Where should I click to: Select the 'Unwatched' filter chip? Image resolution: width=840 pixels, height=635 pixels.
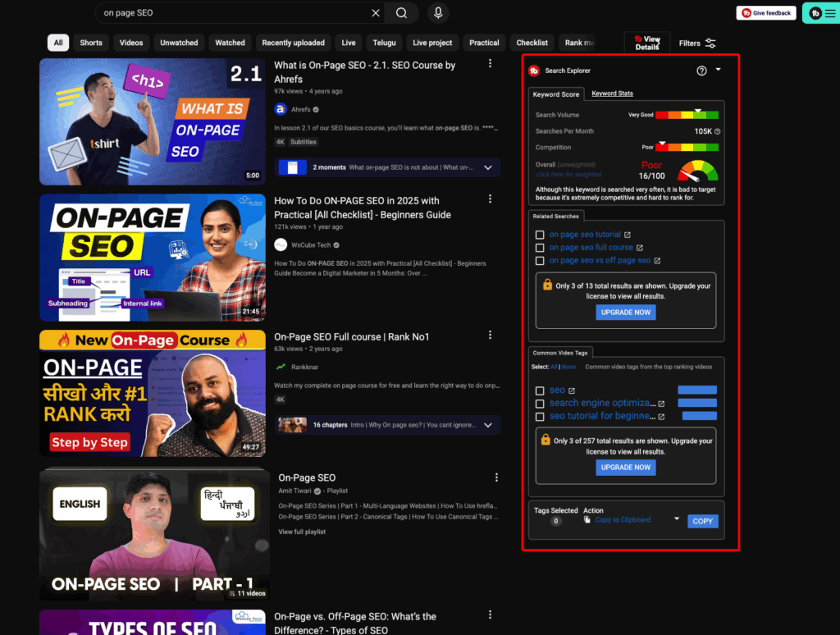[x=179, y=43]
